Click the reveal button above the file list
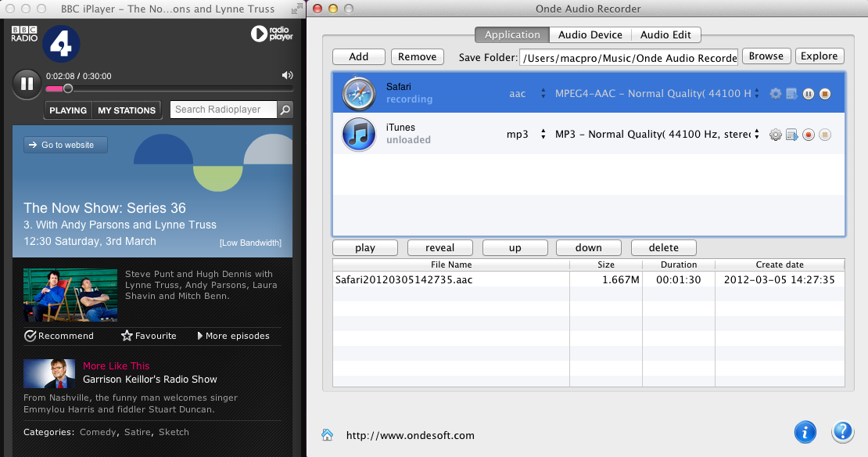This screenshot has height=457, width=868. coord(439,248)
